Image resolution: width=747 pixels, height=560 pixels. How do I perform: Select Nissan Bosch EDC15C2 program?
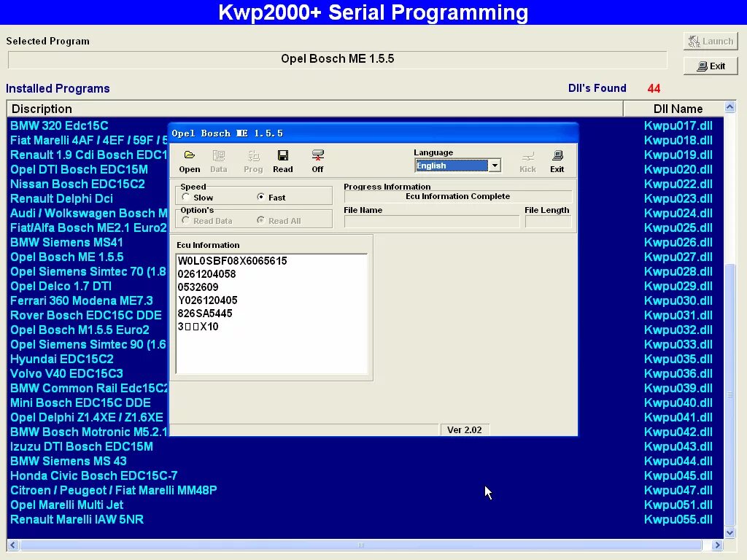click(77, 184)
